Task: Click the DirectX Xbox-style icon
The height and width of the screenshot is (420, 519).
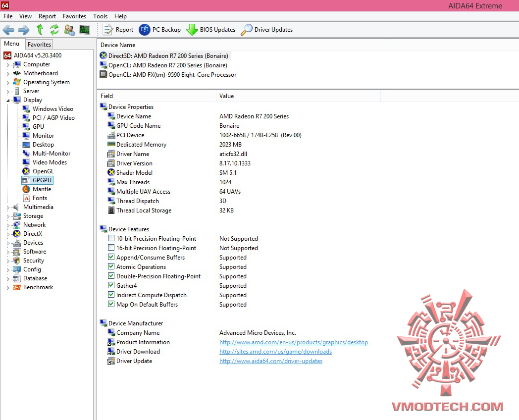Action: [x=16, y=234]
